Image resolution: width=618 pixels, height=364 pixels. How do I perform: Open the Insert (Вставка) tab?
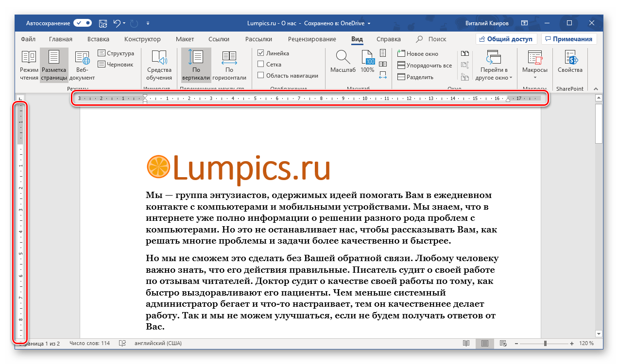click(98, 39)
